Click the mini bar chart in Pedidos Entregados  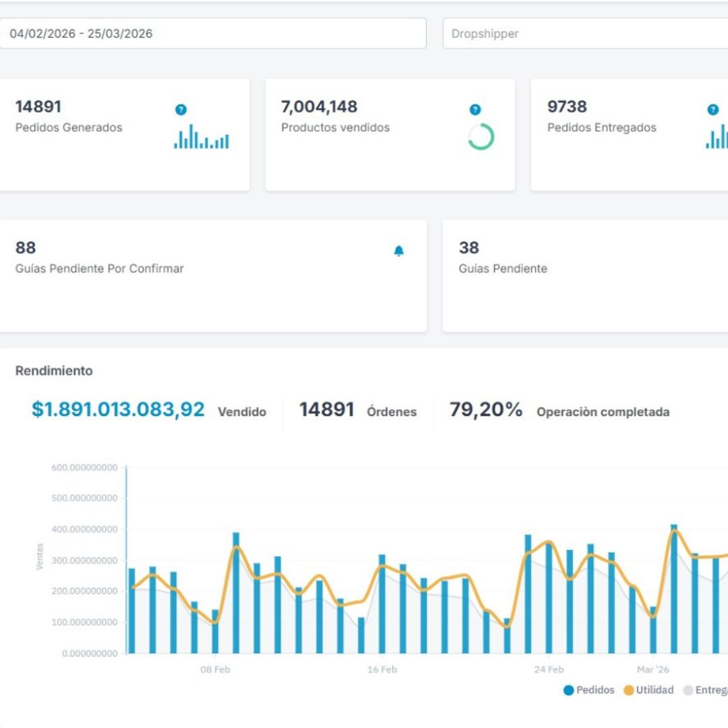[x=717, y=137]
